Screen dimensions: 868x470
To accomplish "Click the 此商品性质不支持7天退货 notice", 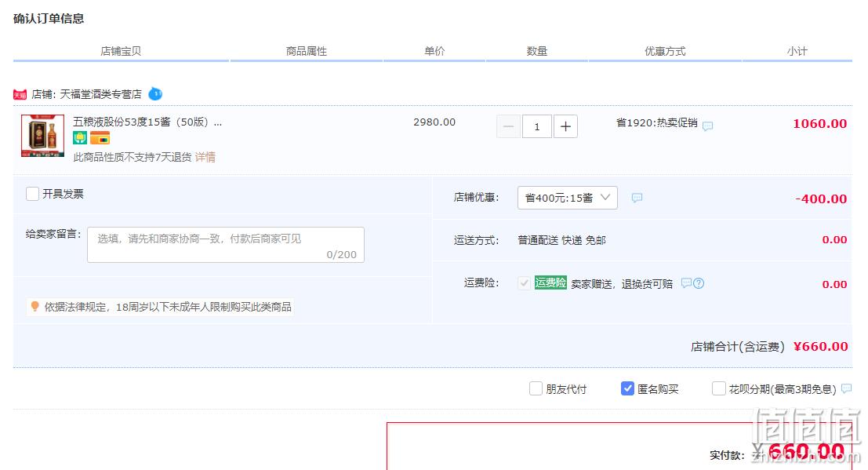I will click(133, 158).
